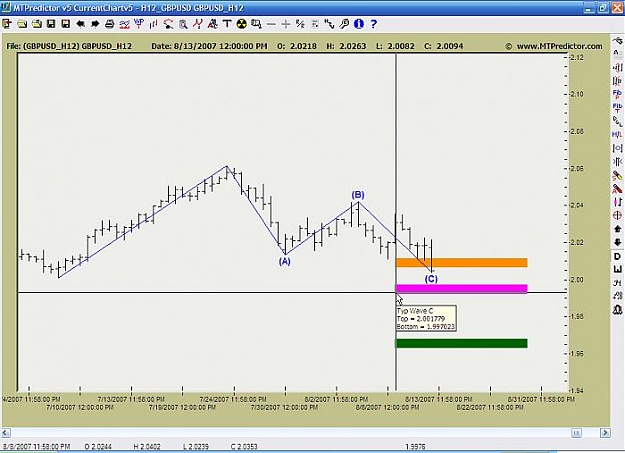Select the H/L tool in right sidebar
The image size is (625, 453).
pyautogui.click(x=617, y=134)
